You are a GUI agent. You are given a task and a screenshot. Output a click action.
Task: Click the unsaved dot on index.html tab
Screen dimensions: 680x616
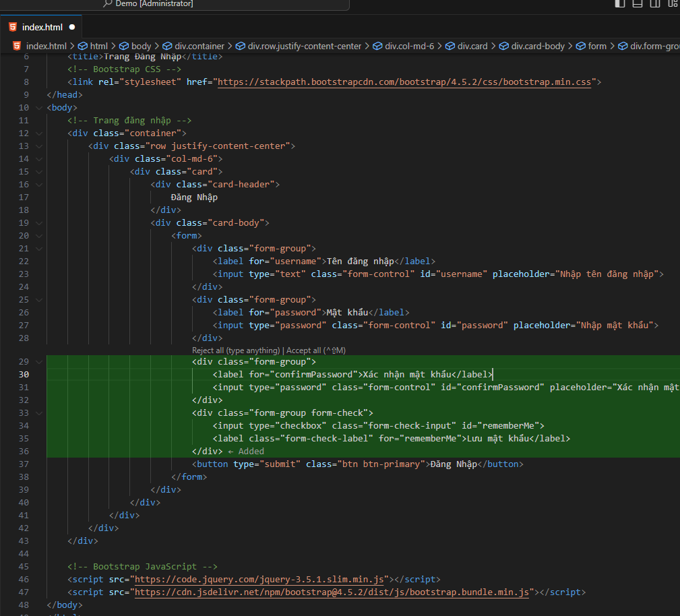[x=71, y=28]
